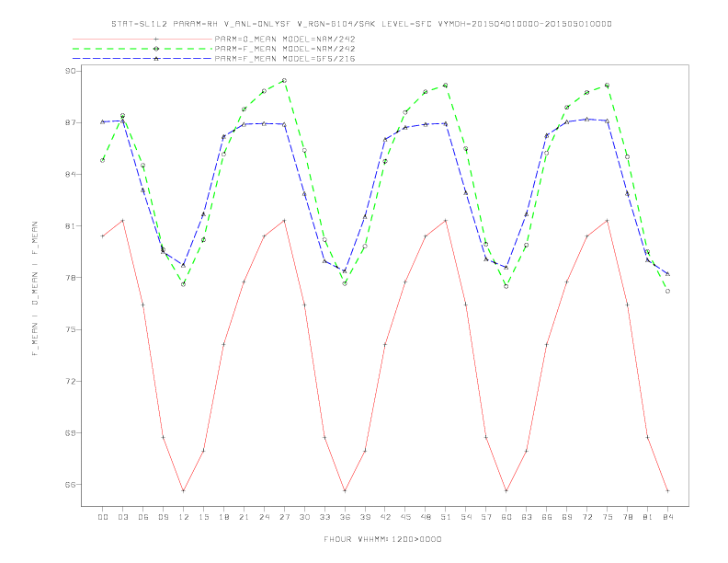The image size is (728, 563).
Task: Click the vertical y-axis label F_MEAN | O_MEAN | F_MEAN
Action: (x=35, y=289)
